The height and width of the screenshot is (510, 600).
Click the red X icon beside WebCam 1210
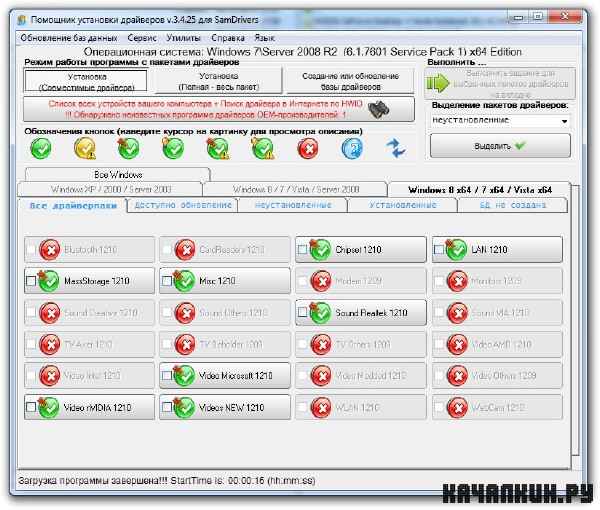coord(457,408)
